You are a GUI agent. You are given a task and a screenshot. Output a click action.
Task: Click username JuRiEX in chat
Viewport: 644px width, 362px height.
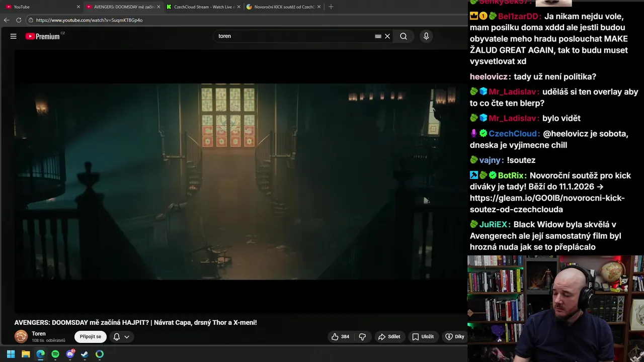pyautogui.click(x=493, y=225)
